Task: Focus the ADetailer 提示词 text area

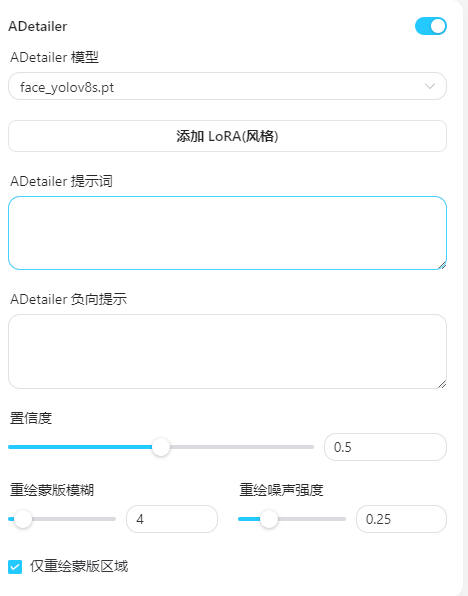Action: [227, 233]
